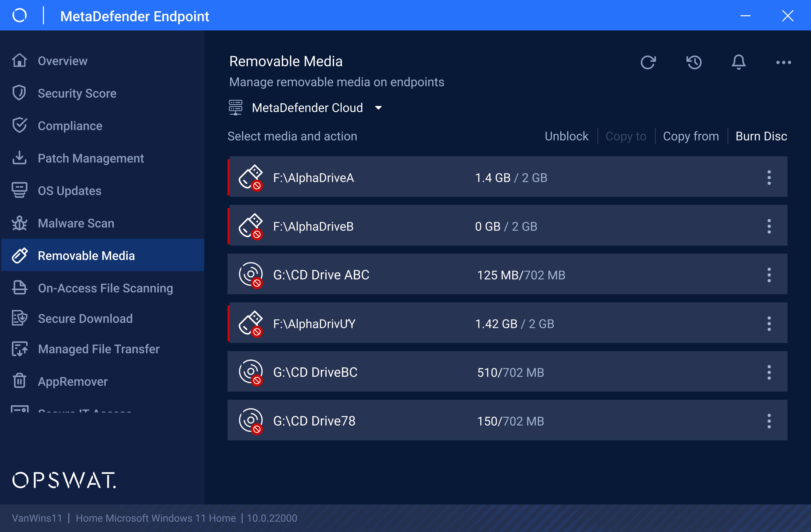811x532 pixels.
Task: Open the Patch Management section
Action: pos(91,159)
